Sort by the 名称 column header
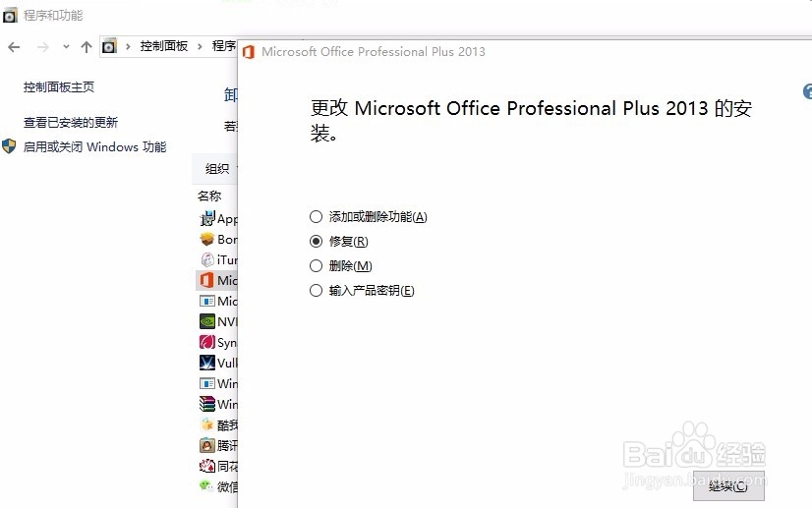Image resolution: width=812 pixels, height=508 pixels. click(209, 196)
